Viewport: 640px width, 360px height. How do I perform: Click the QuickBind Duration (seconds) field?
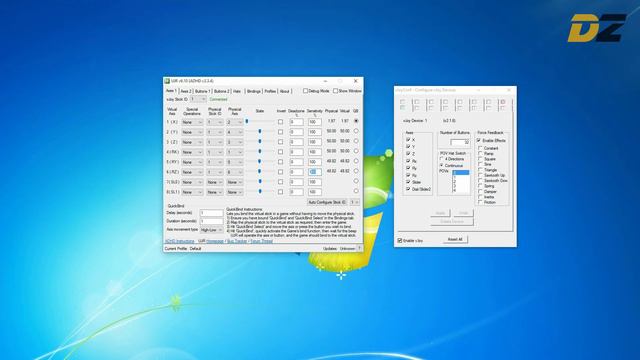tap(211, 221)
